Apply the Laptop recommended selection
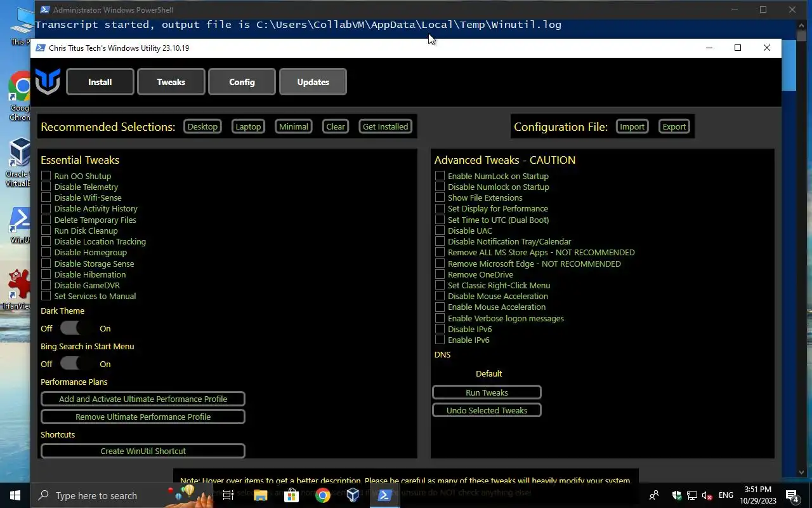This screenshot has width=812, height=508. pos(248,126)
